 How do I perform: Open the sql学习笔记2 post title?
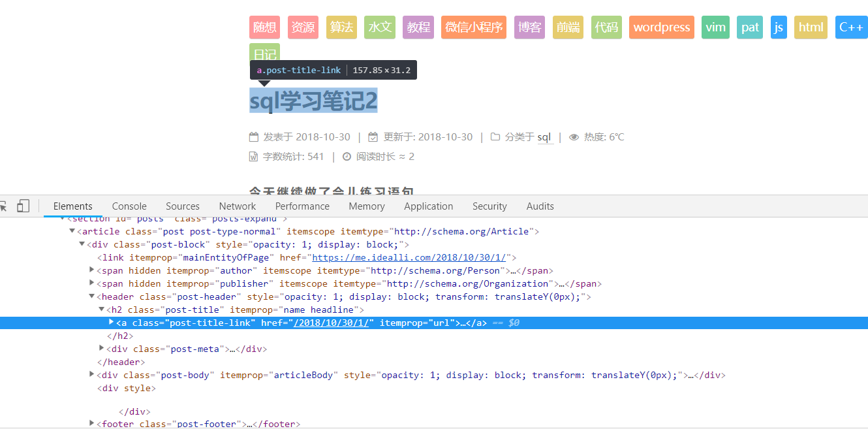click(314, 101)
